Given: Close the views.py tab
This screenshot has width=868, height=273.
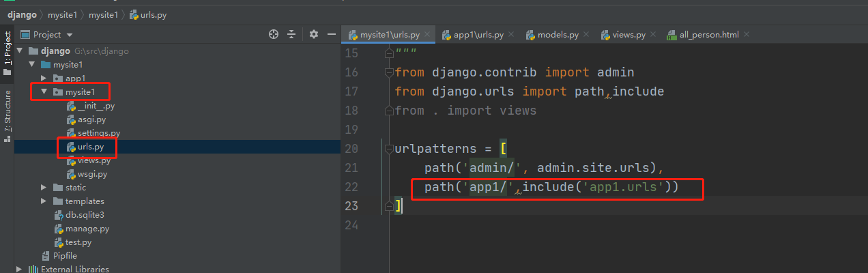Looking at the screenshot, I should (x=652, y=34).
